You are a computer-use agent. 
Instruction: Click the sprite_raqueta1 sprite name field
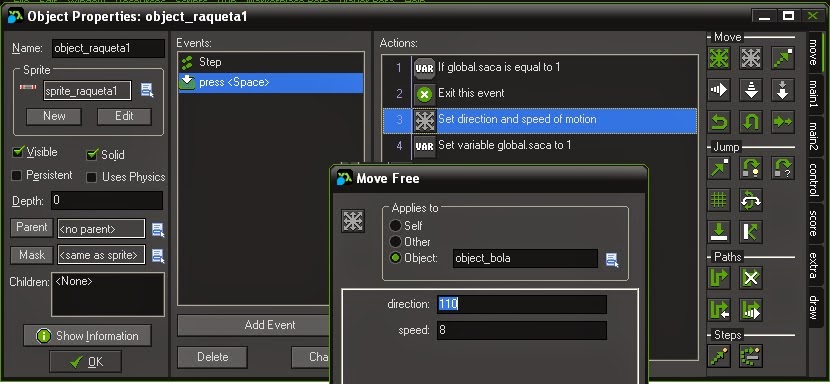pos(87,91)
